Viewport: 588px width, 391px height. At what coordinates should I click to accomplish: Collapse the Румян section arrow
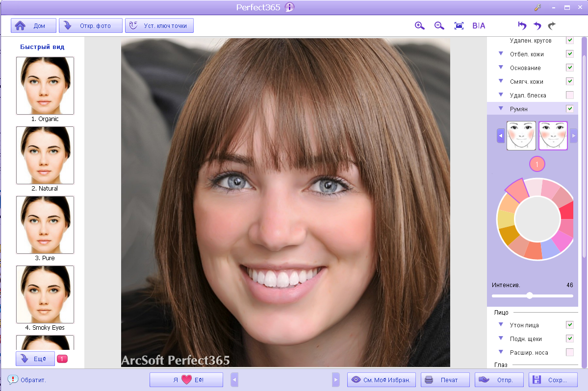click(x=501, y=108)
